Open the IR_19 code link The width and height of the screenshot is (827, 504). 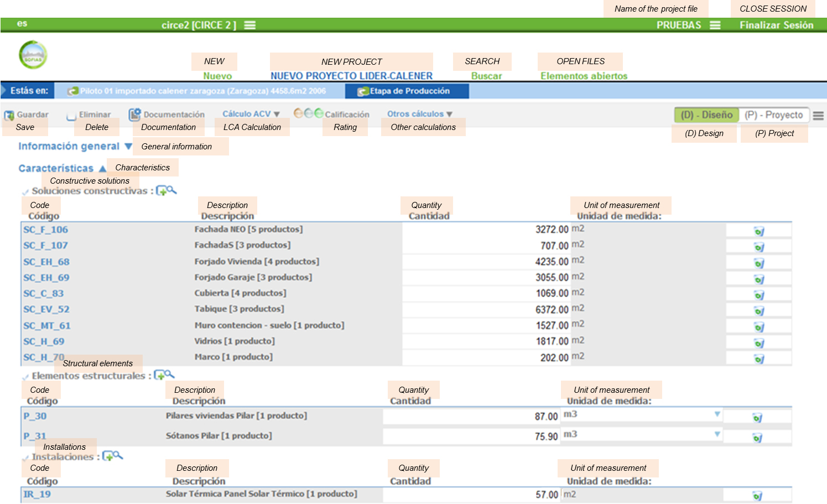tap(37, 494)
